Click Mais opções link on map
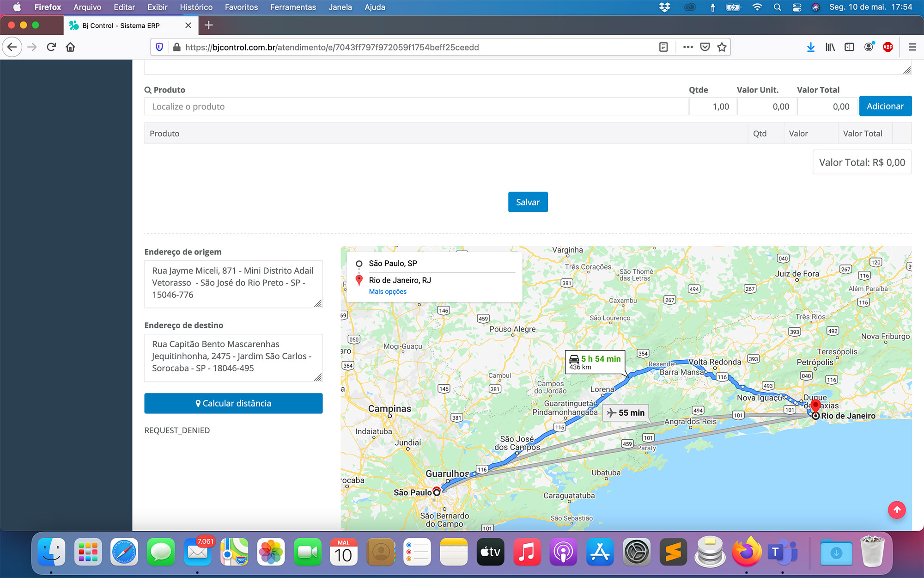This screenshot has width=924, height=578. coord(388,292)
